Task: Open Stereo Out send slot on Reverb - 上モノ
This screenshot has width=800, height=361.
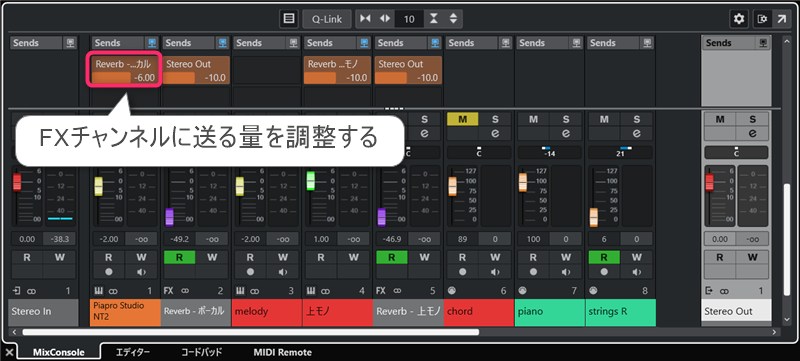Action: click(x=408, y=64)
